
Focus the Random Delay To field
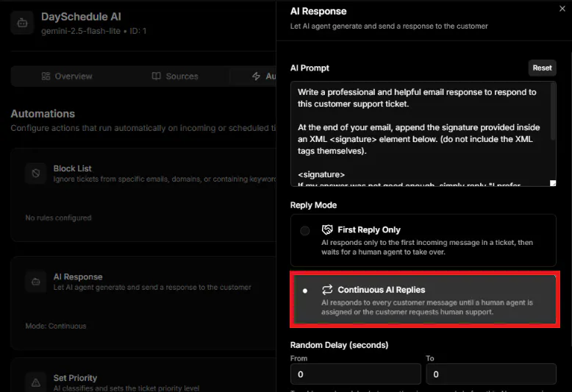click(491, 374)
